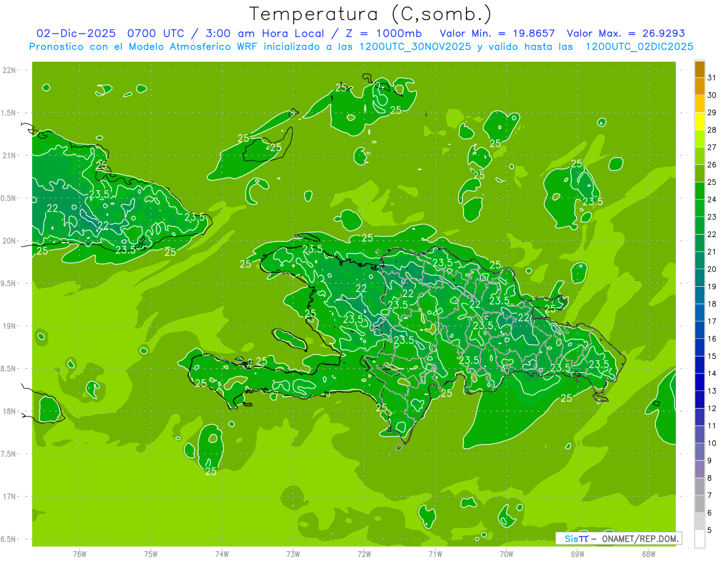
Task: Click the '31' color bar label
Action: click(x=712, y=78)
